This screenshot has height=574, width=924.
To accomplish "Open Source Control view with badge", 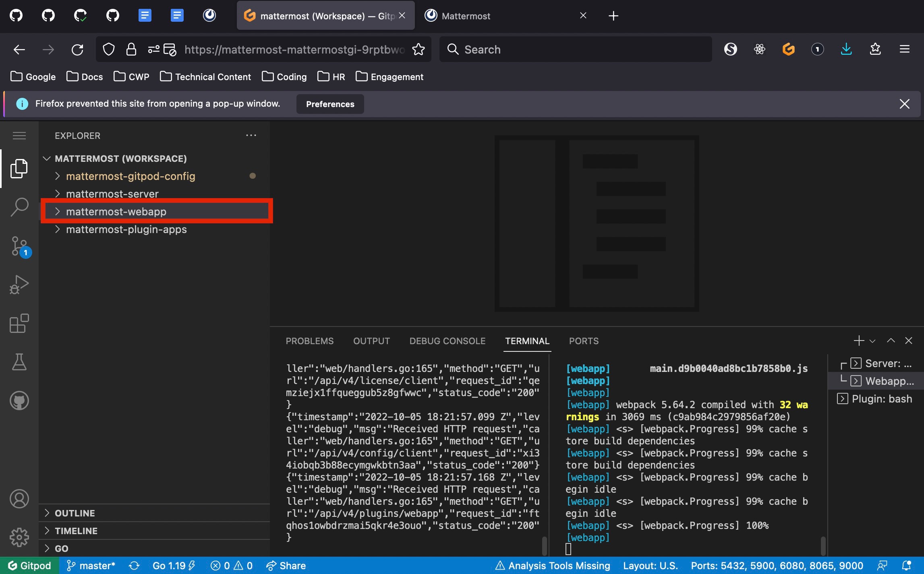I will click(20, 246).
